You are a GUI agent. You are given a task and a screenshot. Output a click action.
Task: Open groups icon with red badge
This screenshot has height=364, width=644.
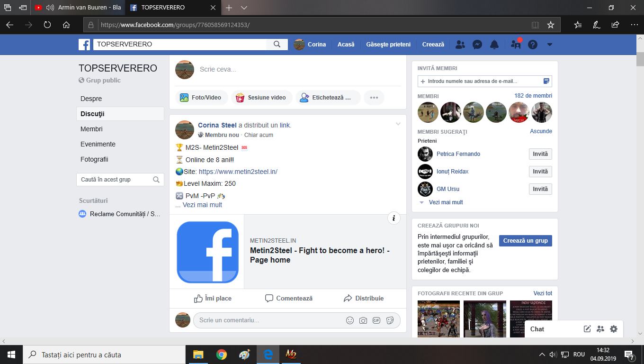pos(516,45)
